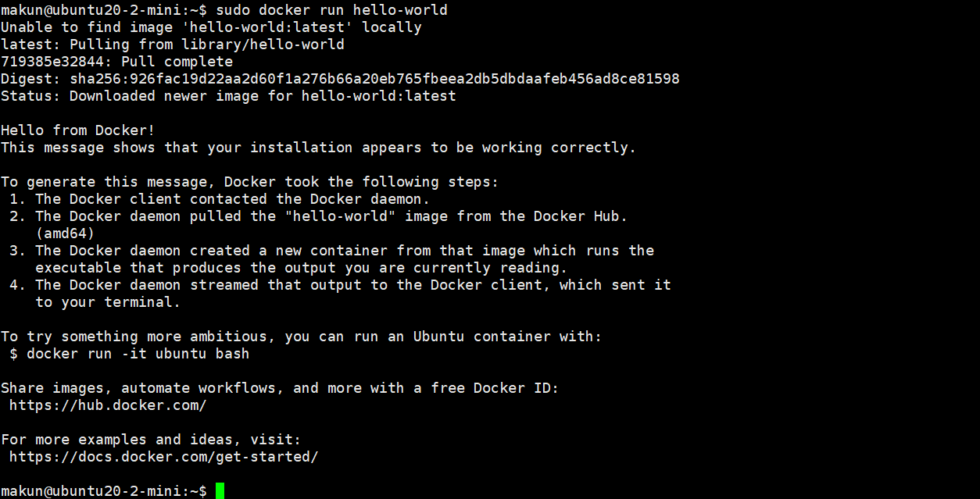The image size is (980, 499).
Task: Click the sha256 digest hash text
Action: point(374,79)
